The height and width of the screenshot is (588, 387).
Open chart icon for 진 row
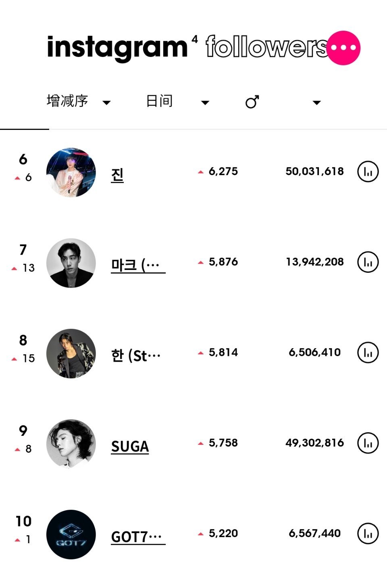click(x=368, y=172)
